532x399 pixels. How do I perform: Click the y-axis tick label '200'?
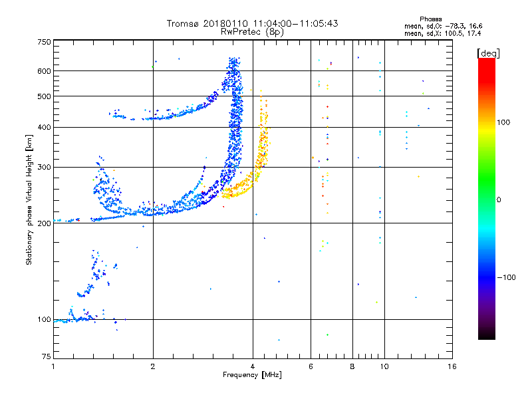click(x=44, y=223)
